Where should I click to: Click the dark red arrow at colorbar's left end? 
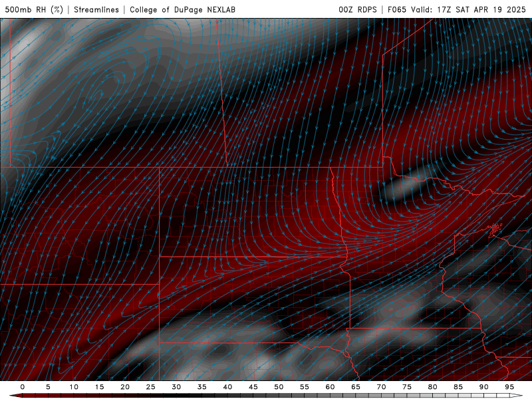15,396
